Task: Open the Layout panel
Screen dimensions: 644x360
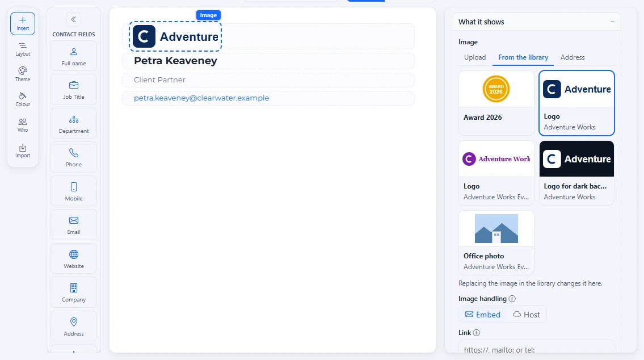Action: point(23,49)
